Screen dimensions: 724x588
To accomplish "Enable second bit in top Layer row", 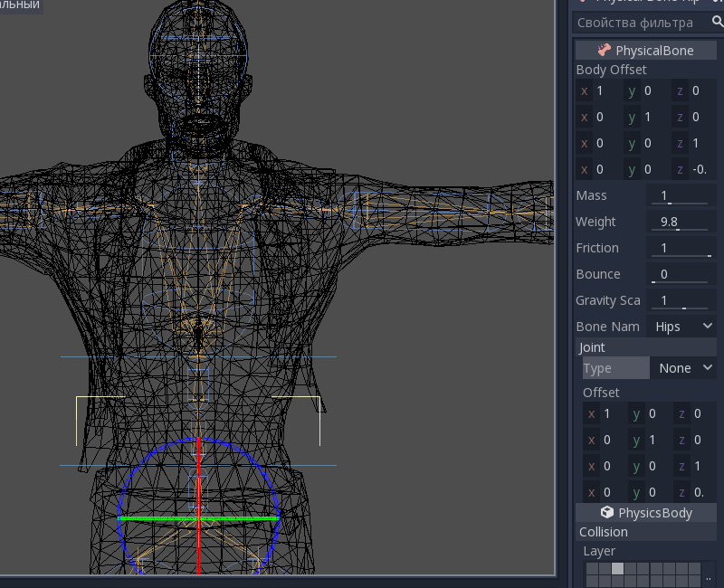I will coord(605,569).
